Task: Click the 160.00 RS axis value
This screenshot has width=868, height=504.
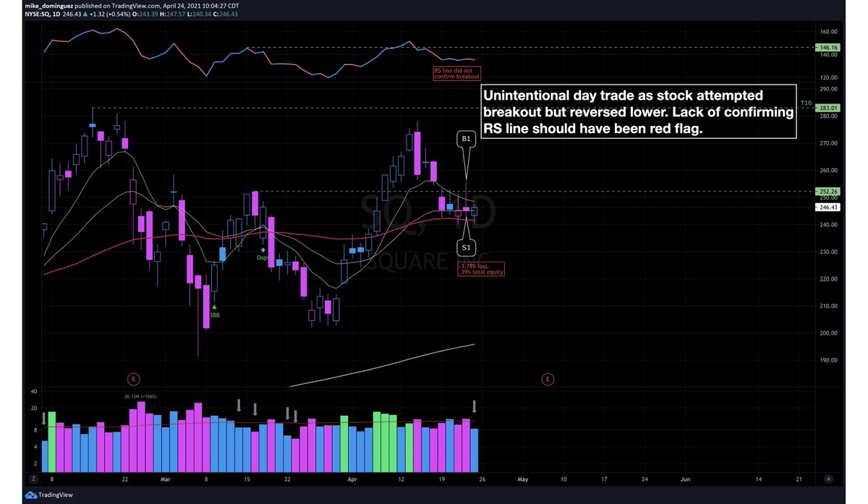Action: point(829,32)
